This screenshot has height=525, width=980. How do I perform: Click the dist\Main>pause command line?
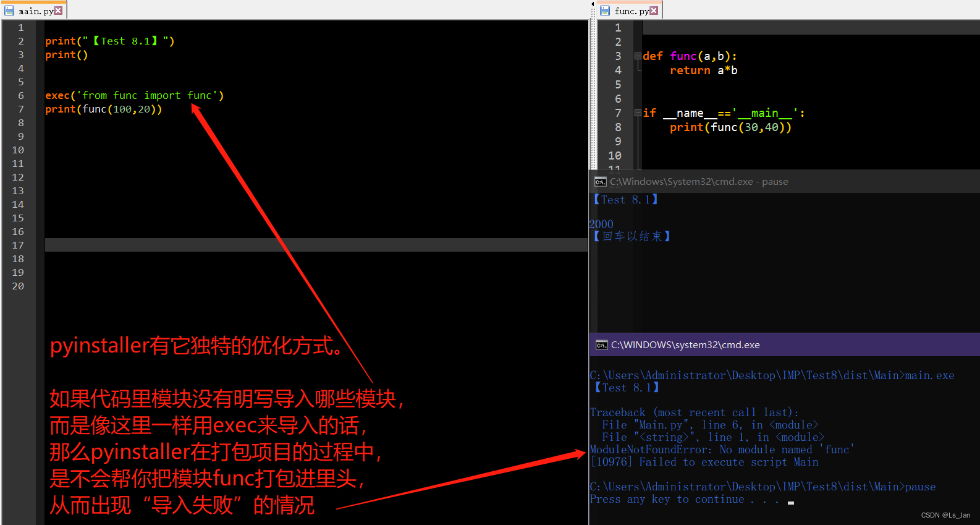coord(763,487)
